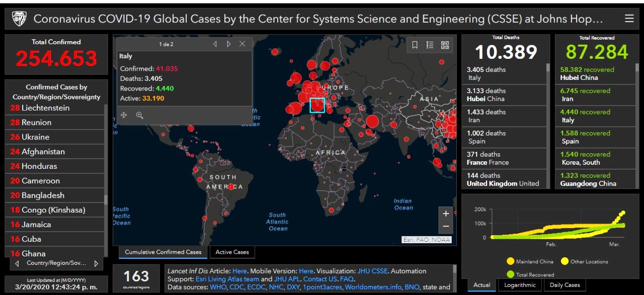Open the map bookmarks icon
The image size is (644, 295).
pyautogui.click(x=415, y=45)
